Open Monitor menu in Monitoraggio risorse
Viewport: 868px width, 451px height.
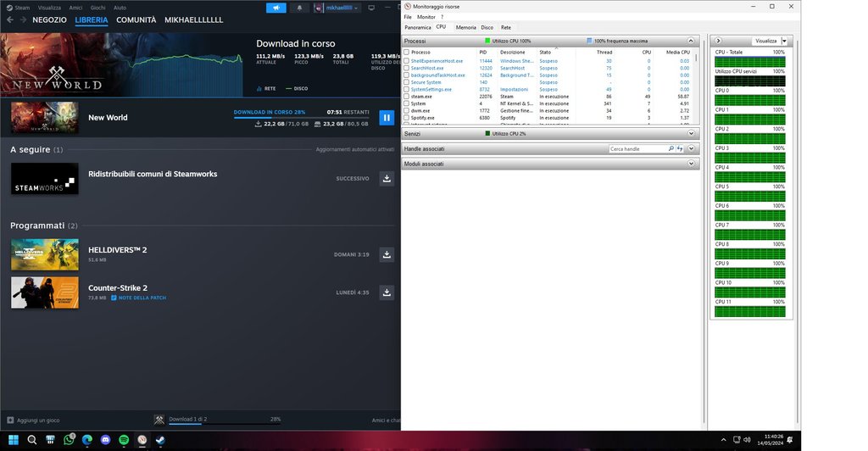(426, 17)
